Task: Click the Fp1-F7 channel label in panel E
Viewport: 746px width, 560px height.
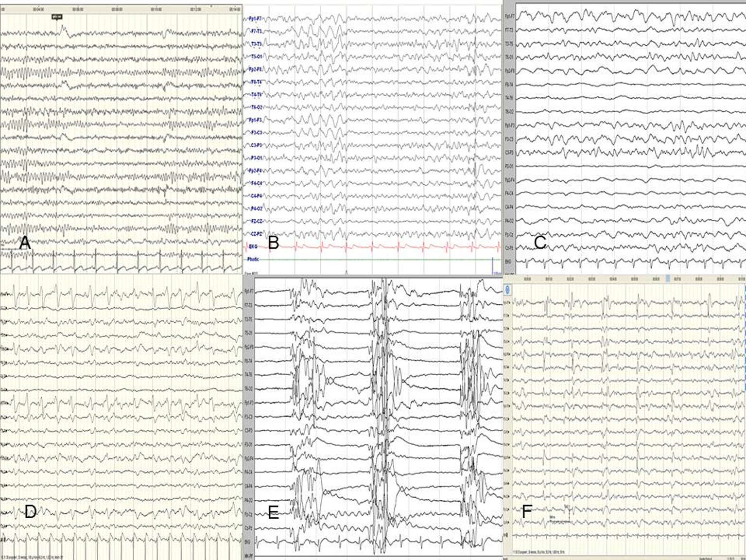Action: [248, 292]
